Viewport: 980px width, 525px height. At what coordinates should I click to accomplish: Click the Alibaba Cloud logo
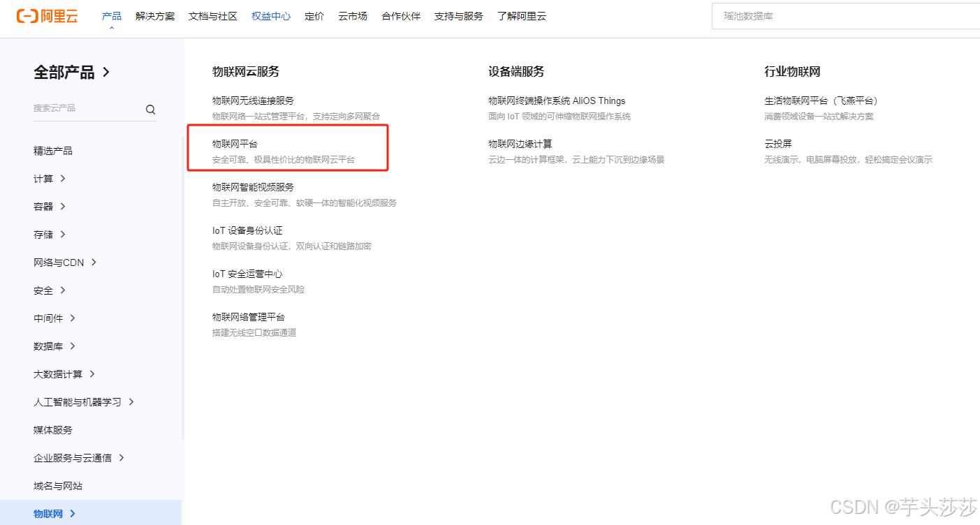point(47,16)
